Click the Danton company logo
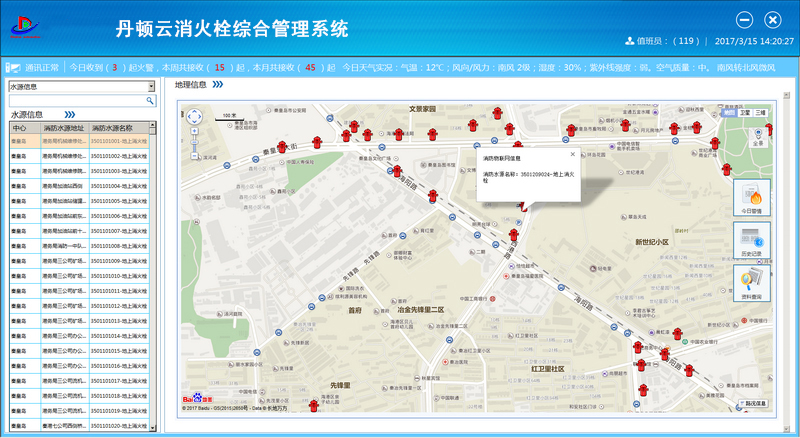This screenshot has height=438, width=800. click(25, 27)
